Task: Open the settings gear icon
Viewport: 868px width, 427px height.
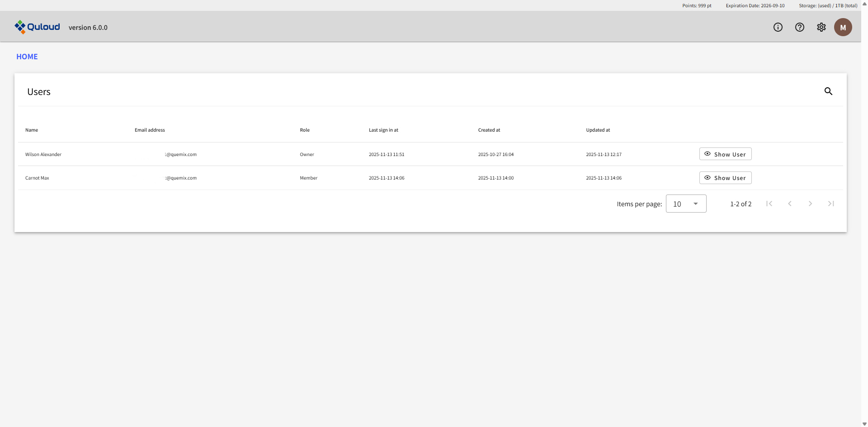Action: point(821,27)
